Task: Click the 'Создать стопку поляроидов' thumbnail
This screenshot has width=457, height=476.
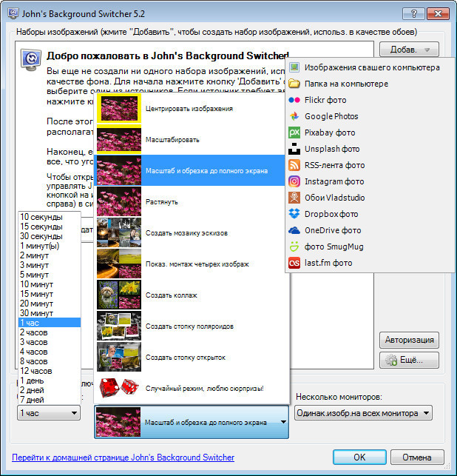Action: tap(119, 326)
